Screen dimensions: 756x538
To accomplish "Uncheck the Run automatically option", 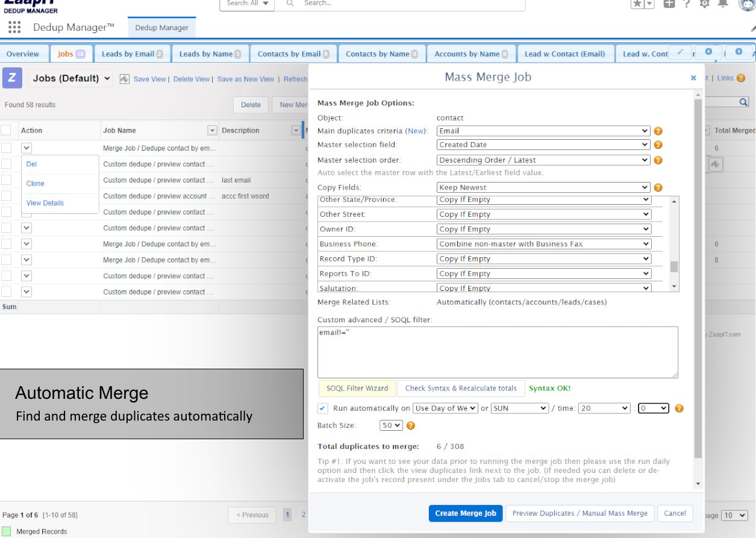I will click(322, 408).
